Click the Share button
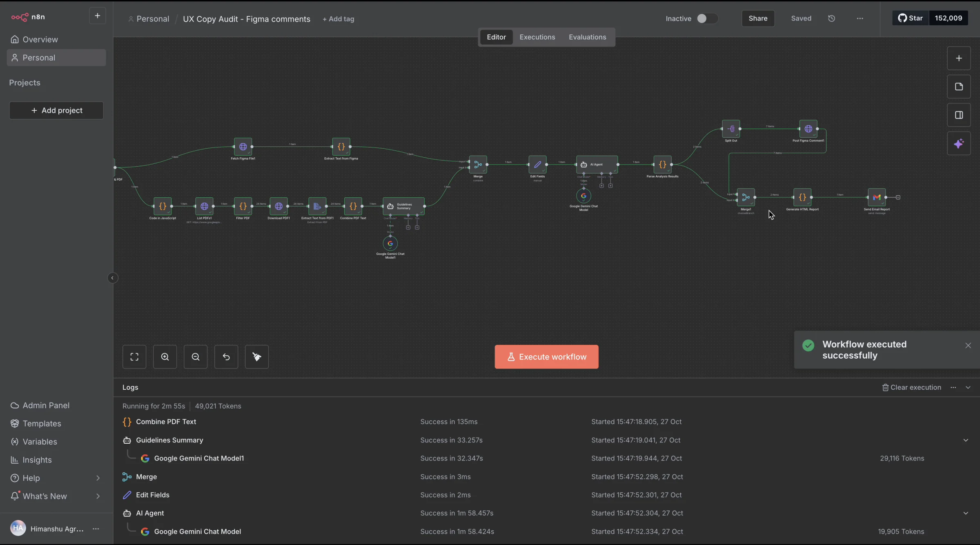Image resolution: width=980 pixels, height=545 pixels. 758,18
